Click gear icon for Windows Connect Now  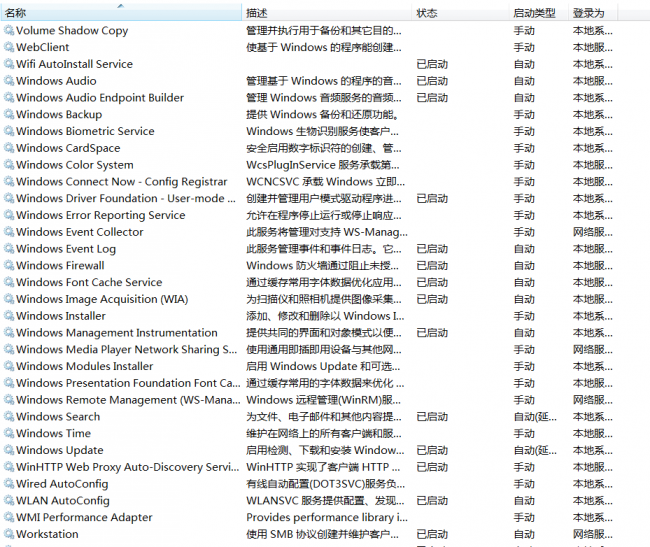point(9,181)
